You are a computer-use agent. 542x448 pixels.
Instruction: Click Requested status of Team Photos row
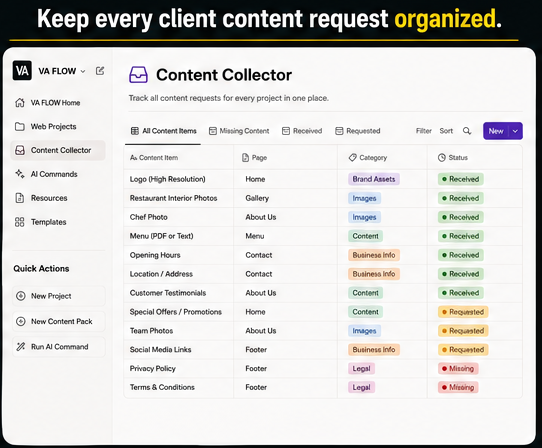[463, 331]
